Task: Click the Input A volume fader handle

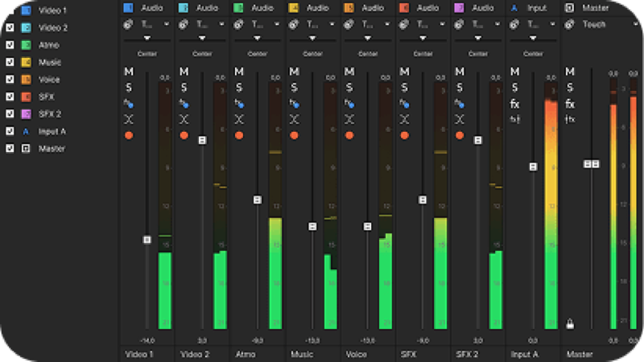Action: (x=533, y=167)
